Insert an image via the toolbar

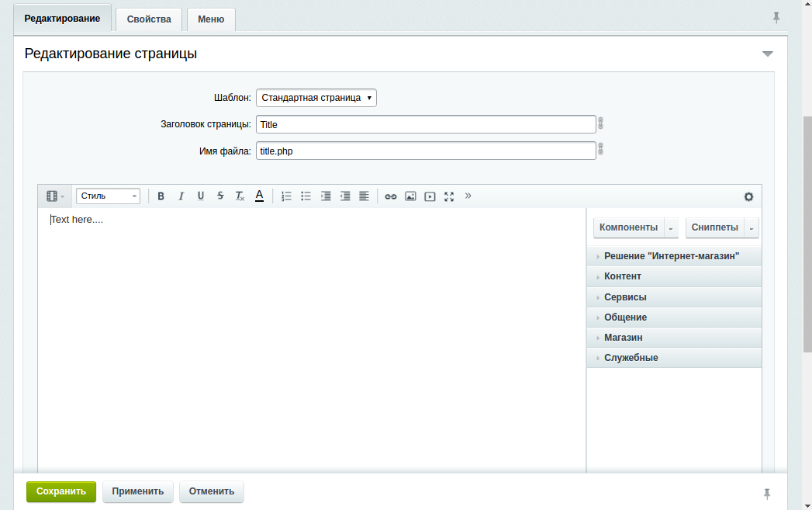pyautogui.click(x=410, y=196)
